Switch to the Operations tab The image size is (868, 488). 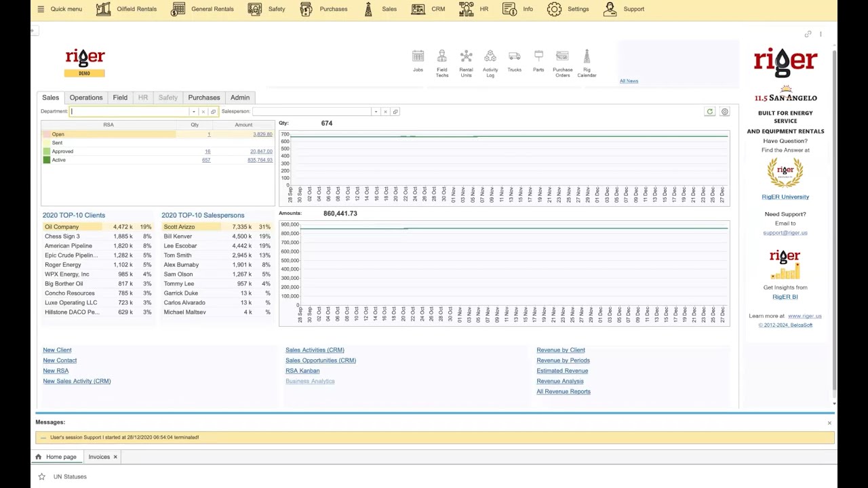pyautogui.click(x=86, y=98)
